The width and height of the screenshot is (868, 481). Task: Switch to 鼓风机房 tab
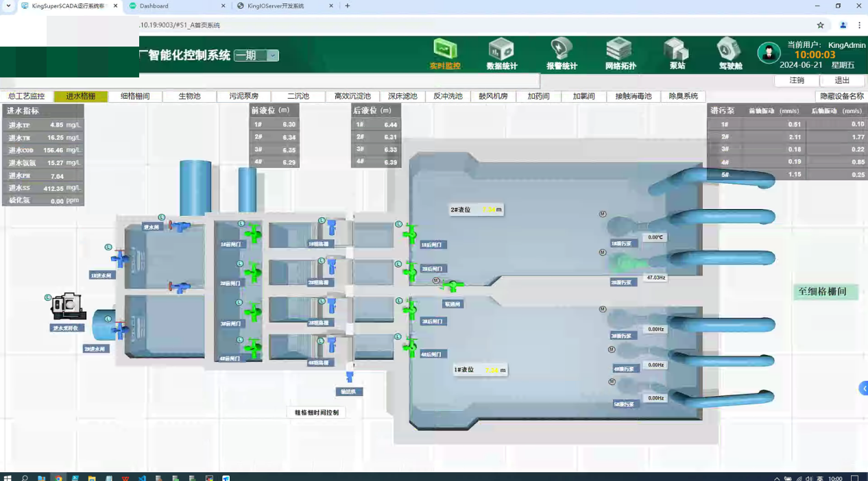click(x=493, y=97)
